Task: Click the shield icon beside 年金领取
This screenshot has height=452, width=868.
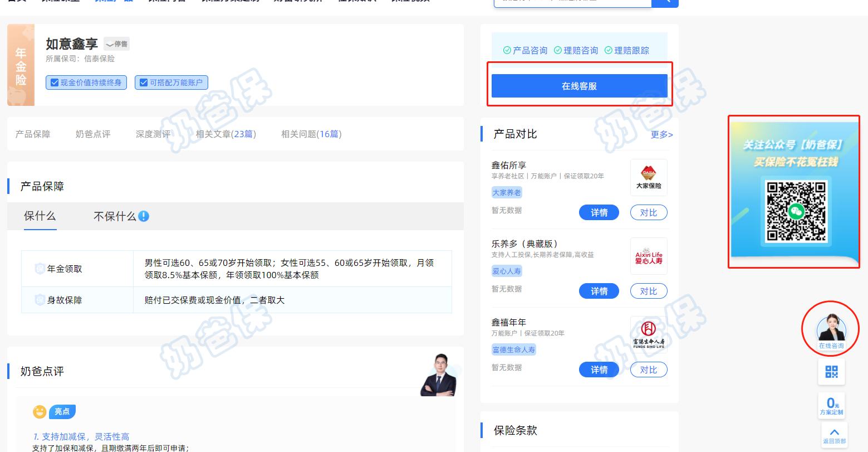Action: [x=40, y=269]
